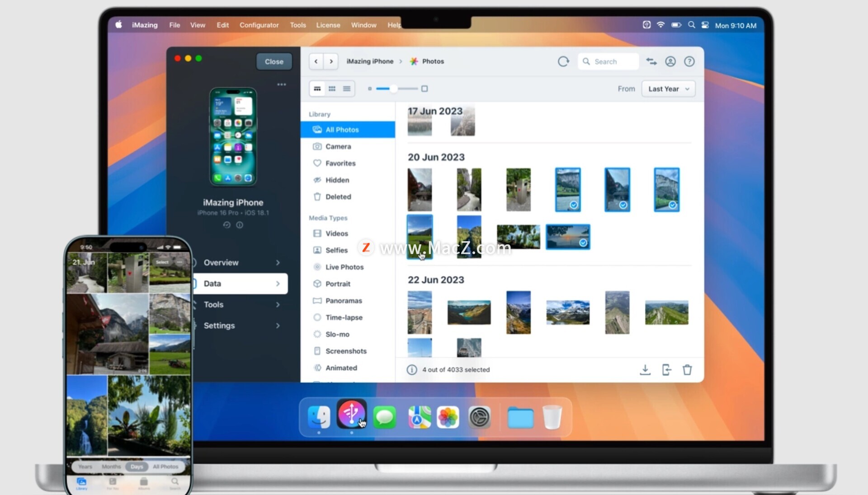Tap Select on the iPhone screen

pyautogui.click(x=162, y=262)
